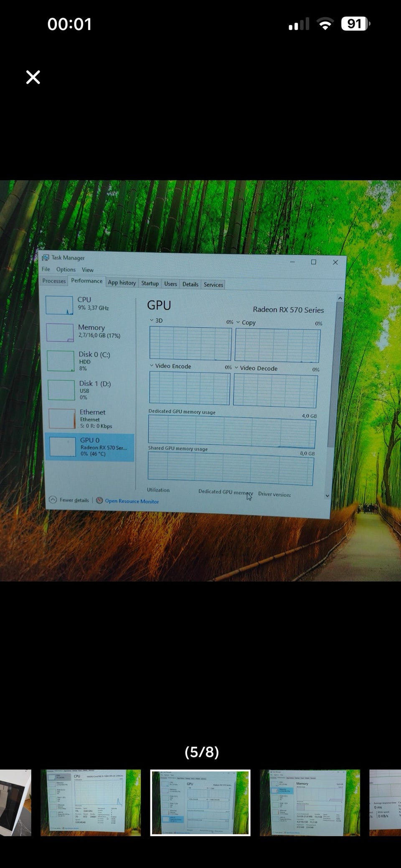Select the Performance tab

point(87,281)
